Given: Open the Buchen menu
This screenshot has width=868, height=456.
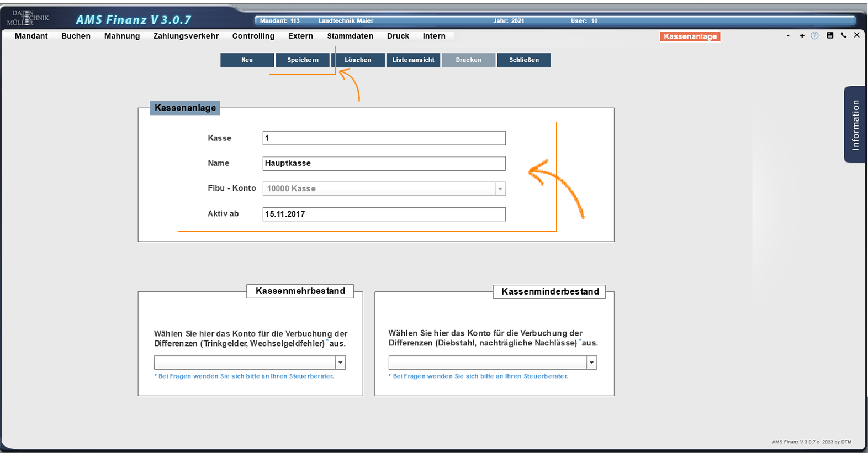Looking at the screenshot, I should (76, 36).
